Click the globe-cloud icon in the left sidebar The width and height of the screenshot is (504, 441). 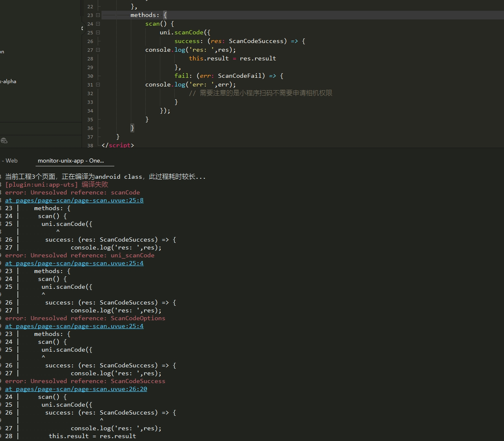(x=4, y=141)
